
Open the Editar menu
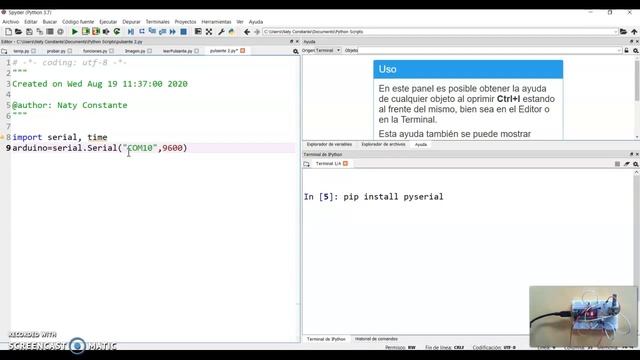click(31, 22)
